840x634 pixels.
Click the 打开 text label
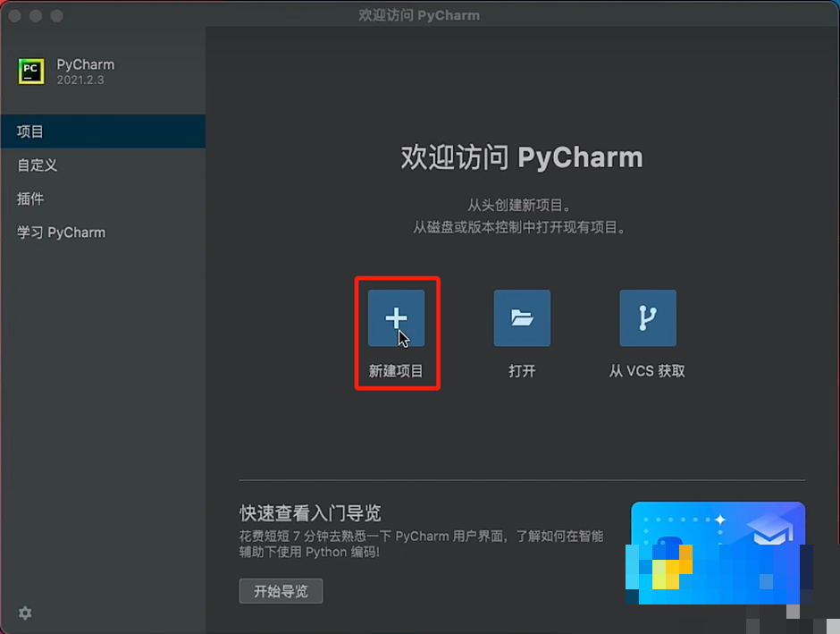coord(522,371)
